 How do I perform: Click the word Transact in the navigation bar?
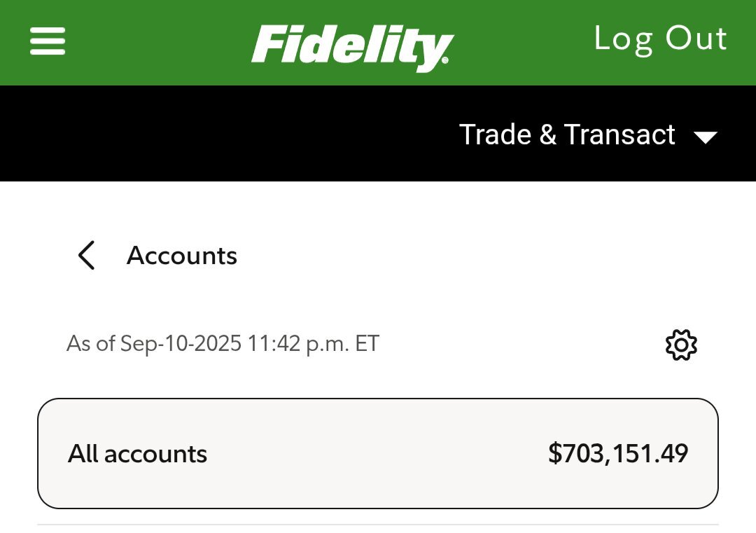pos(619,134)
